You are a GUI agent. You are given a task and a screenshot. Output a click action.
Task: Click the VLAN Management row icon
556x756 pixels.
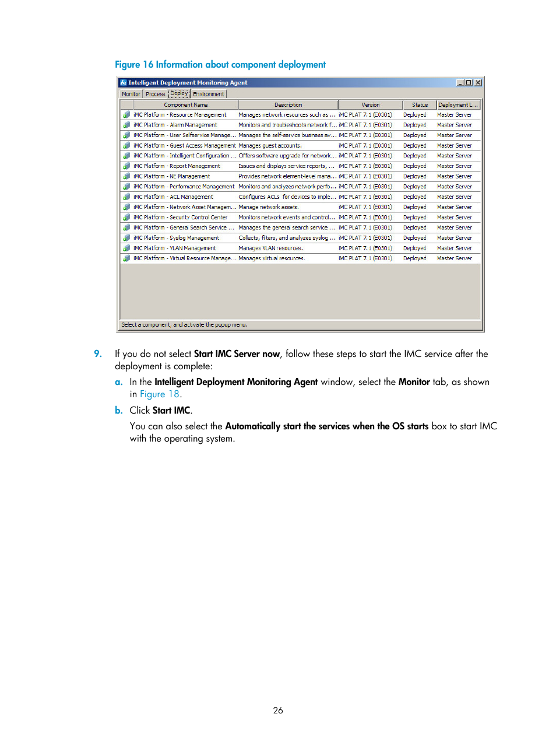[126, 249]
